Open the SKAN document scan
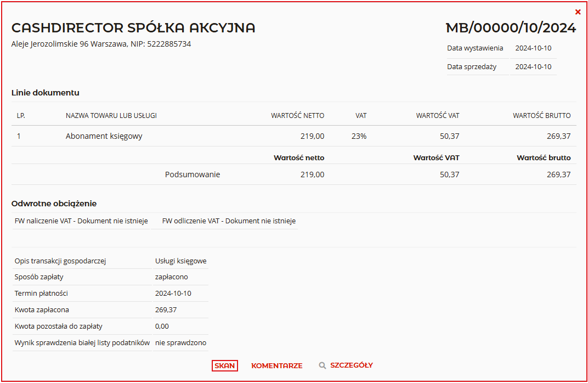Screen dimensions: 588x383 click(x=225, y=366)
